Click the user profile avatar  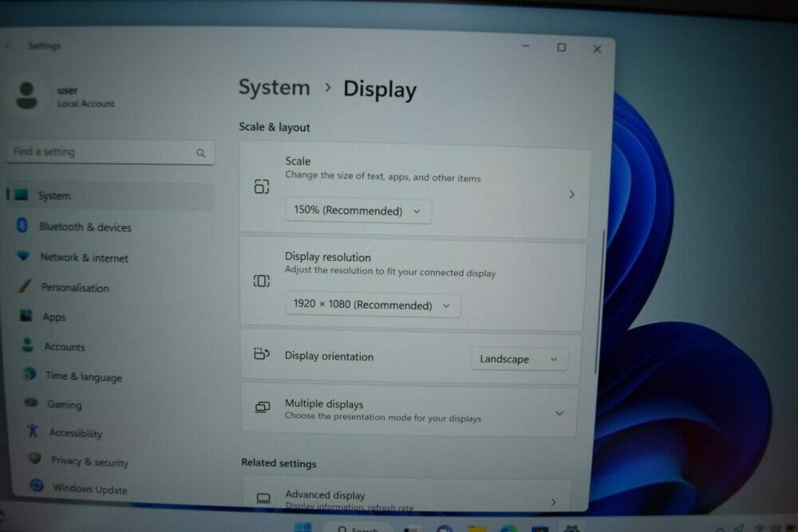point(26,96)
